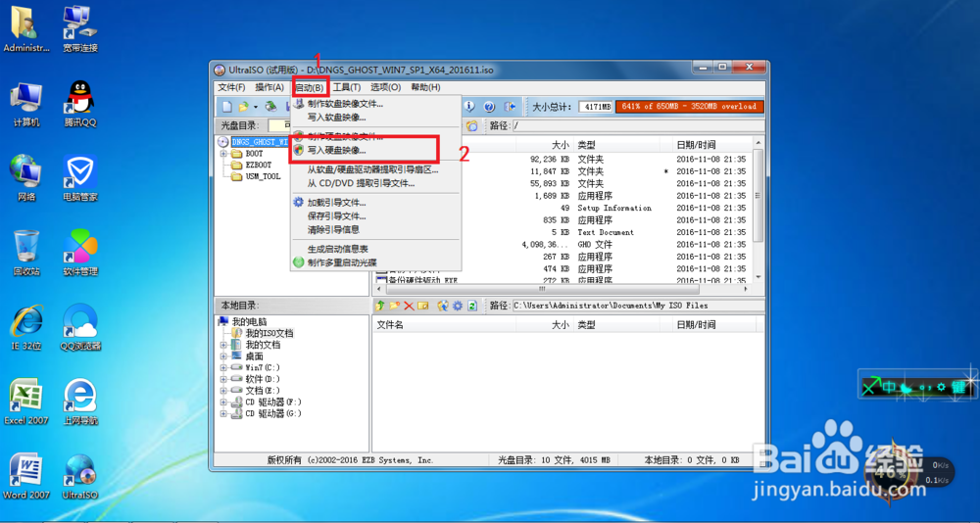Select the QQ浏览器 desktop icon
The height and width of the screenshot is (523, 980).
tap(80, 327)
